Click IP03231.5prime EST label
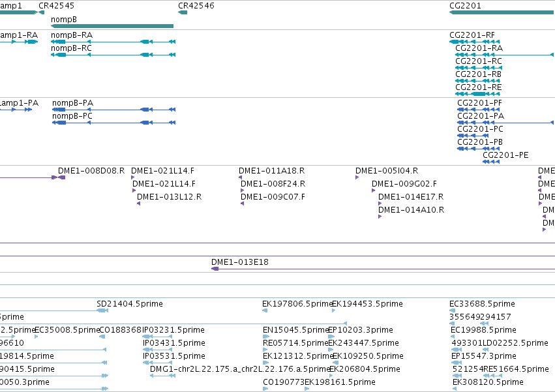Viewport: 555px width, 392px height. (x=173, y=331)
